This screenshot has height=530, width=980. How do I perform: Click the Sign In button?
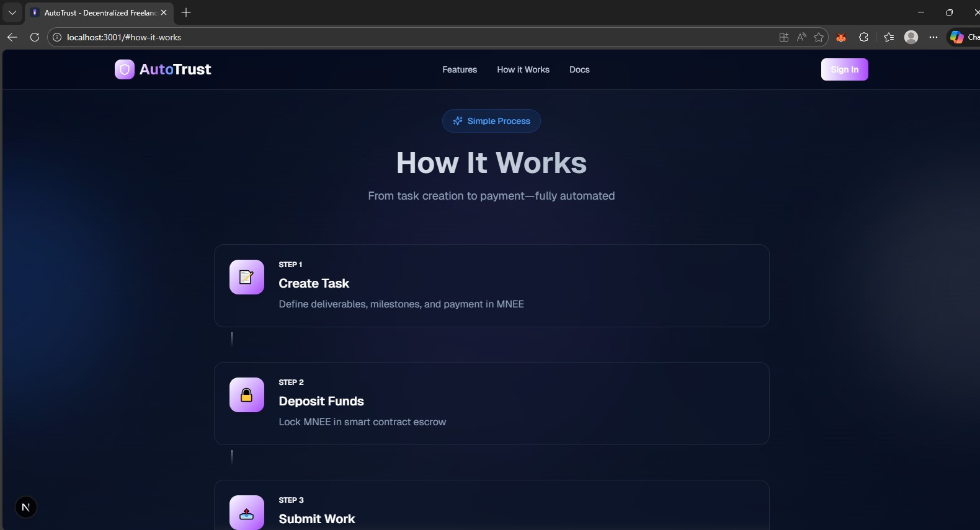click(x=844, y=69)
